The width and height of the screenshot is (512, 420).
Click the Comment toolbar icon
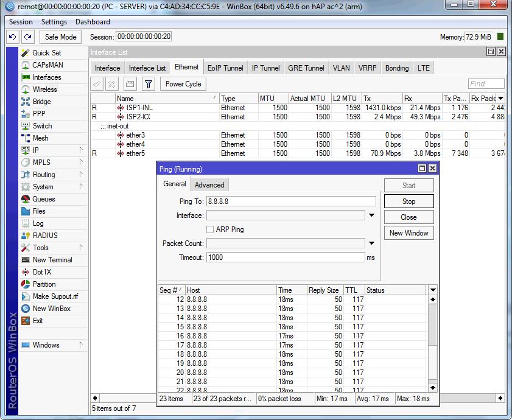(130, 84)
